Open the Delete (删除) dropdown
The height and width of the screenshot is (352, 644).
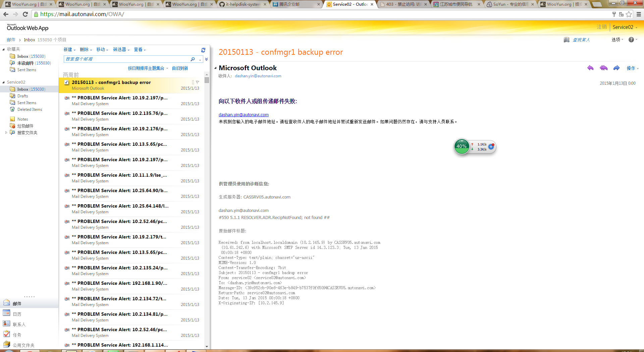pos(86,50)
